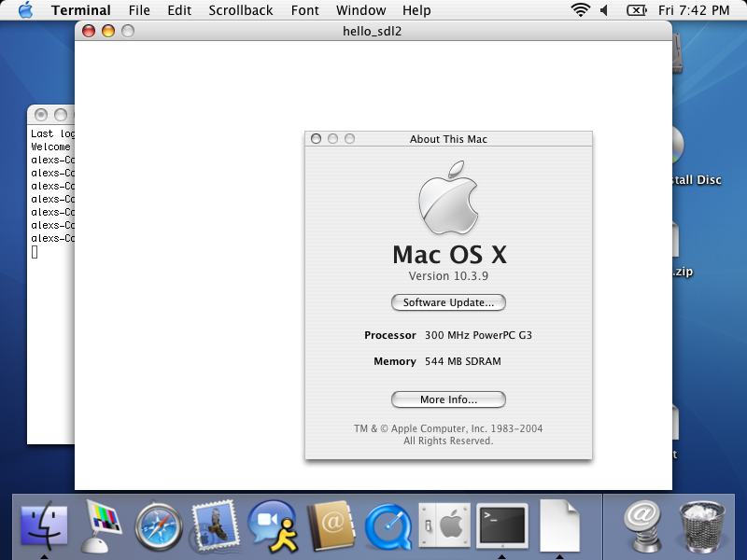
Task: Open Address Book in the Dock
Action: [x=331, y=525]
